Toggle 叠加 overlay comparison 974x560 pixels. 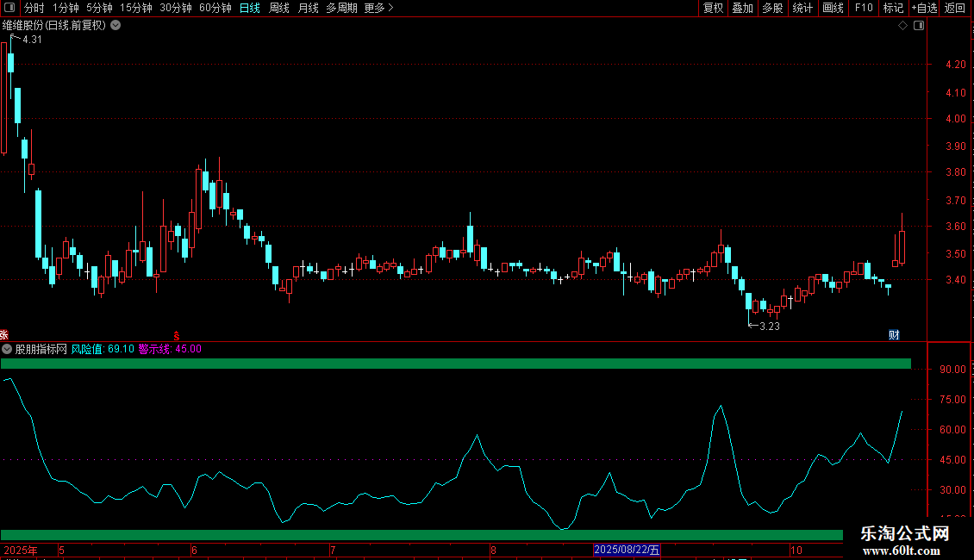click(x=742, y=8)
